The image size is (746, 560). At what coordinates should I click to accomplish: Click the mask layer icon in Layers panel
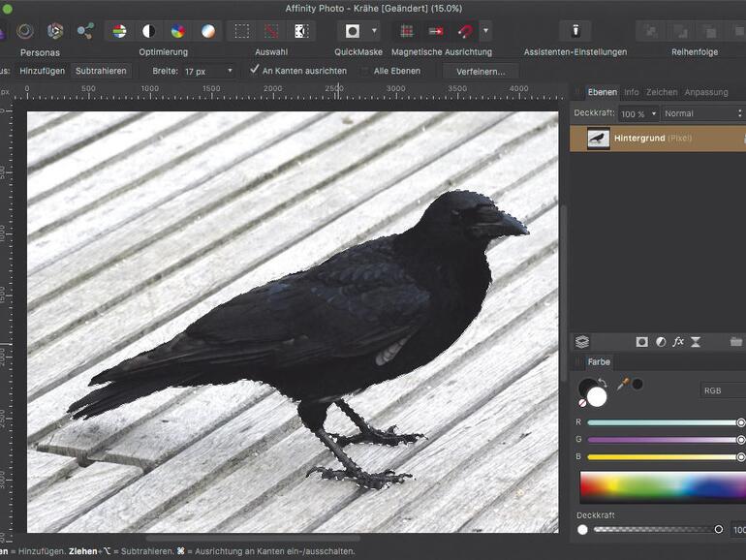pos(641,342)
